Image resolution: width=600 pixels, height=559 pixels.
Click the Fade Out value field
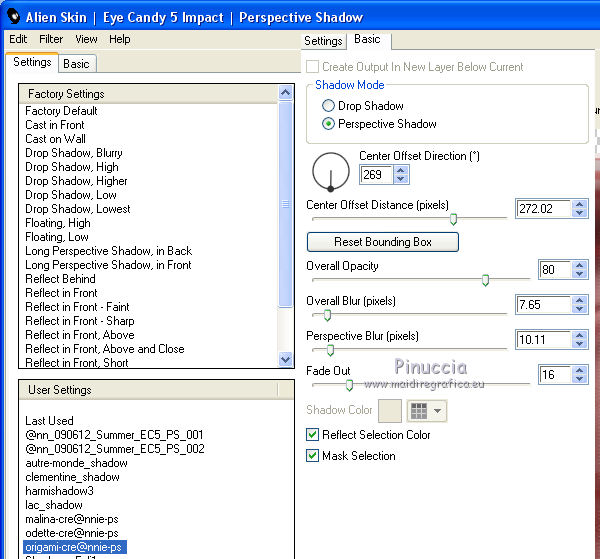[555, 375]
